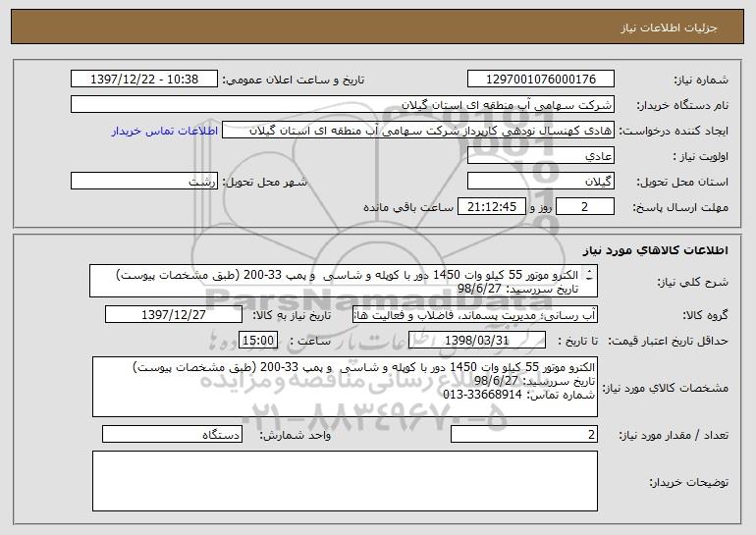Select the label حداقل تاریخ اعتبار قیمت
Screen dimensions: 756x535
coord(668,341)
